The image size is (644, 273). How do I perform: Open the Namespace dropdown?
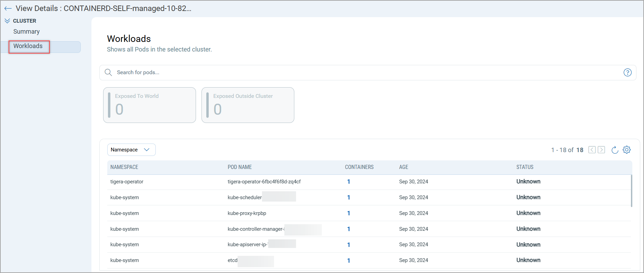(x=131, y=150)
